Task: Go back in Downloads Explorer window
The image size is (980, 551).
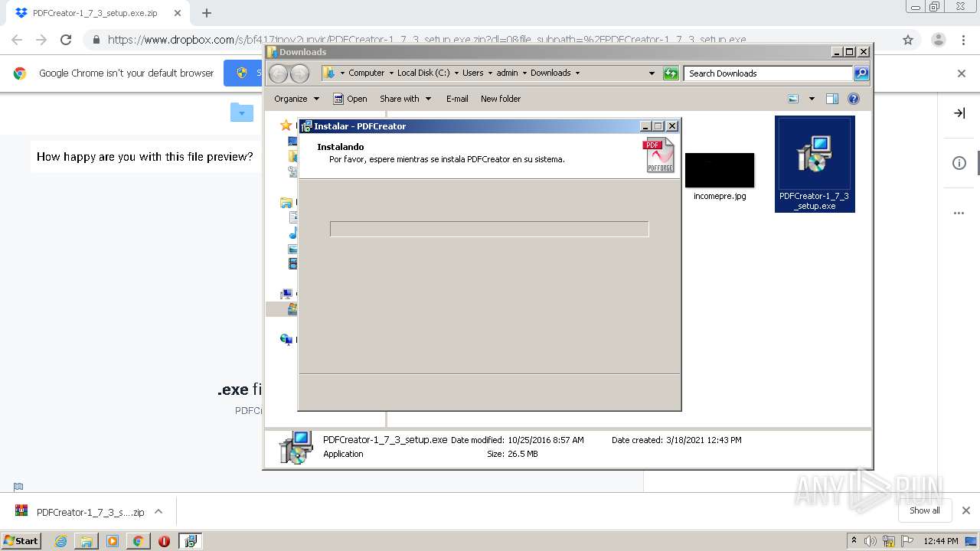Action: pos(279,73)
